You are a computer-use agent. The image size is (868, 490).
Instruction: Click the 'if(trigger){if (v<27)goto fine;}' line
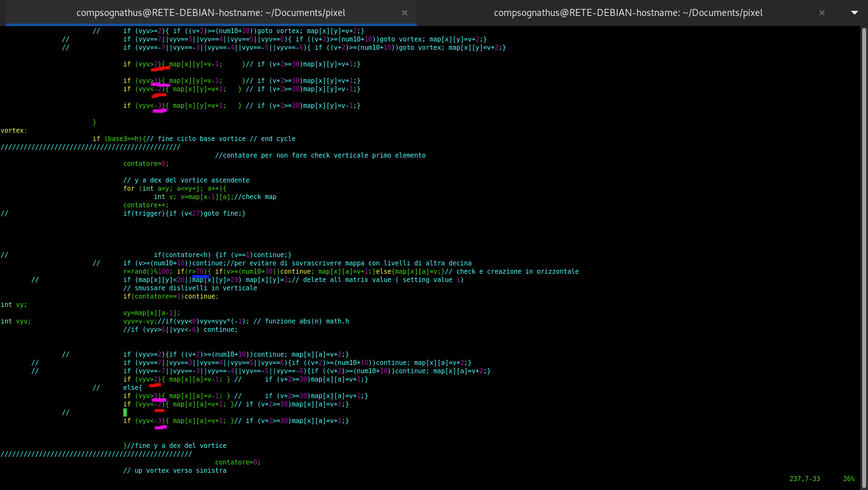[x=184, y=213]
